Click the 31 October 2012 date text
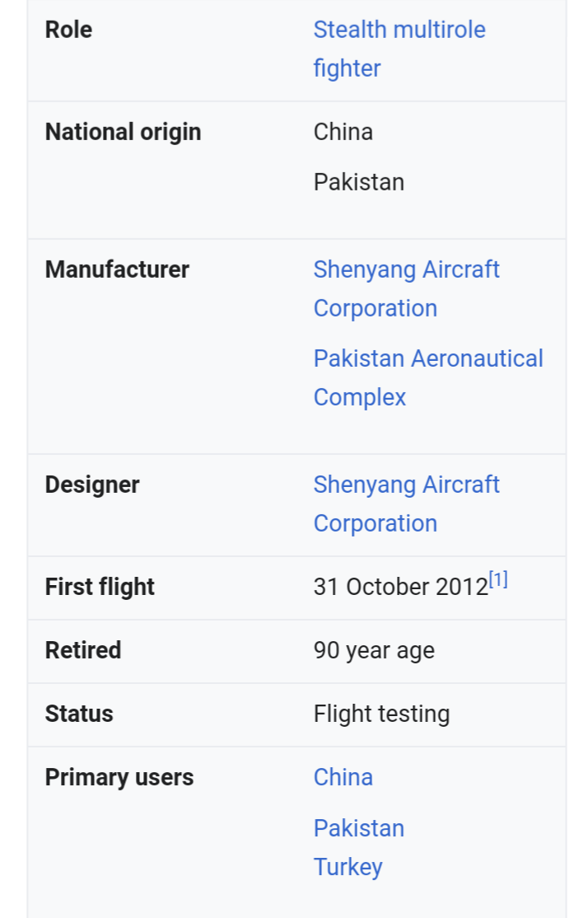 click(x=401, y=587)
